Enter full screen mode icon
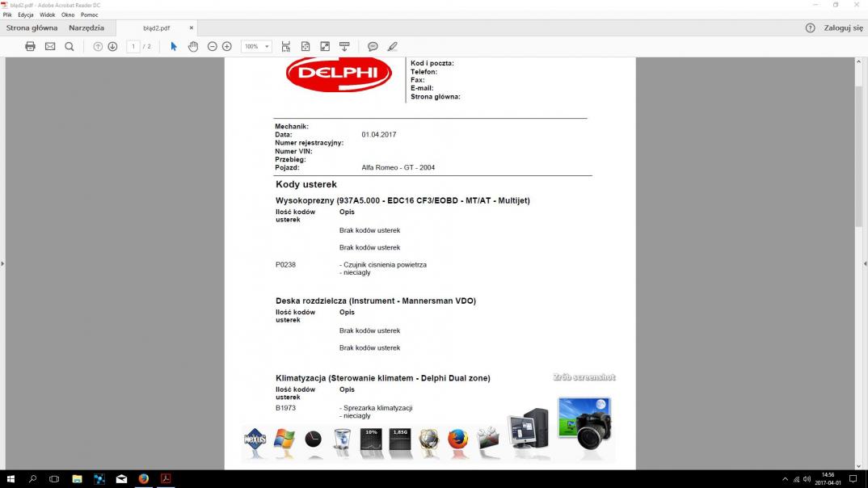The image size is (868, 488). (x=325, y=47)
